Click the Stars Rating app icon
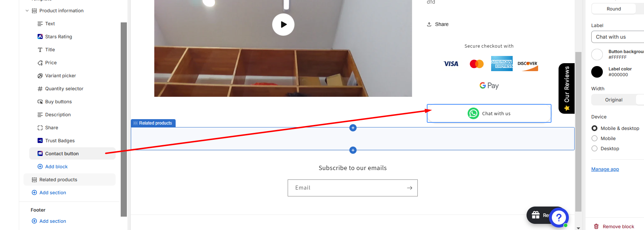This screenshot has height=230, width=644. 40,37
